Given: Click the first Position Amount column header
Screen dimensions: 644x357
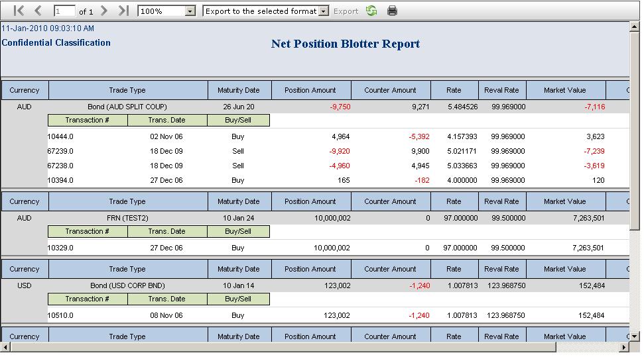Looking at the screenshot, I should [311, 90].
